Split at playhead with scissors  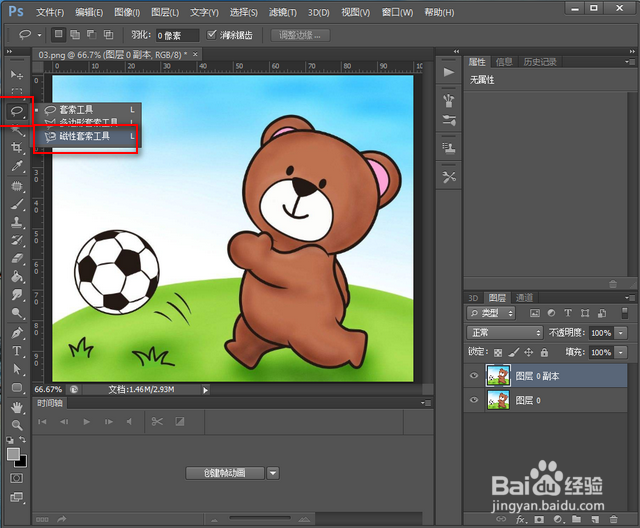click(157, 422)
